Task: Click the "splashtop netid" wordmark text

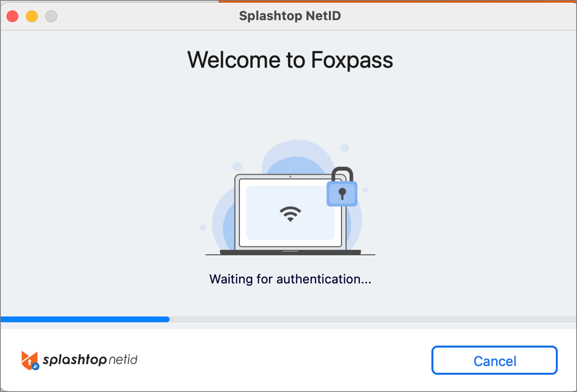Action: click(x=90, y=359)
